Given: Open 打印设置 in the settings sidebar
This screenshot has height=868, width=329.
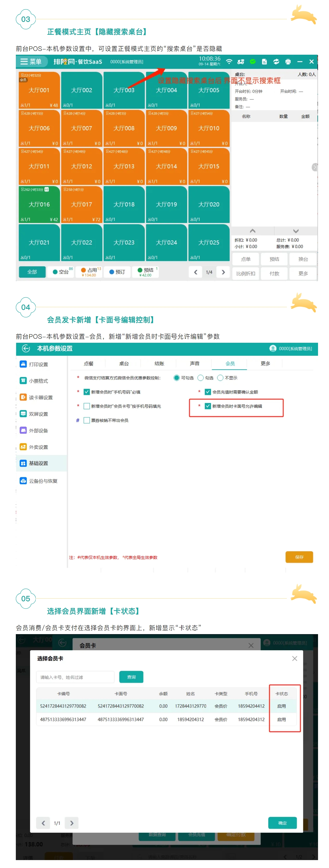Looking at the screenshot, I should 34,364.
